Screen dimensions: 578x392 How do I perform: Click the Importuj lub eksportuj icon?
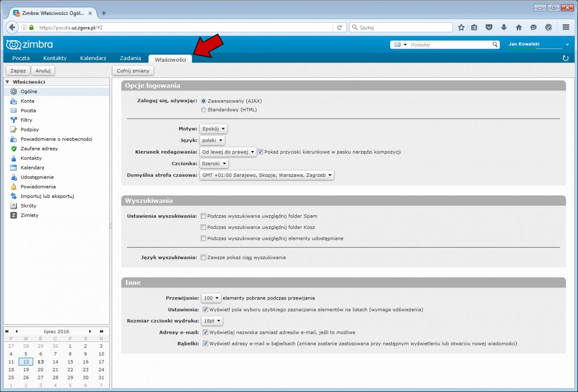pos(13,196)
